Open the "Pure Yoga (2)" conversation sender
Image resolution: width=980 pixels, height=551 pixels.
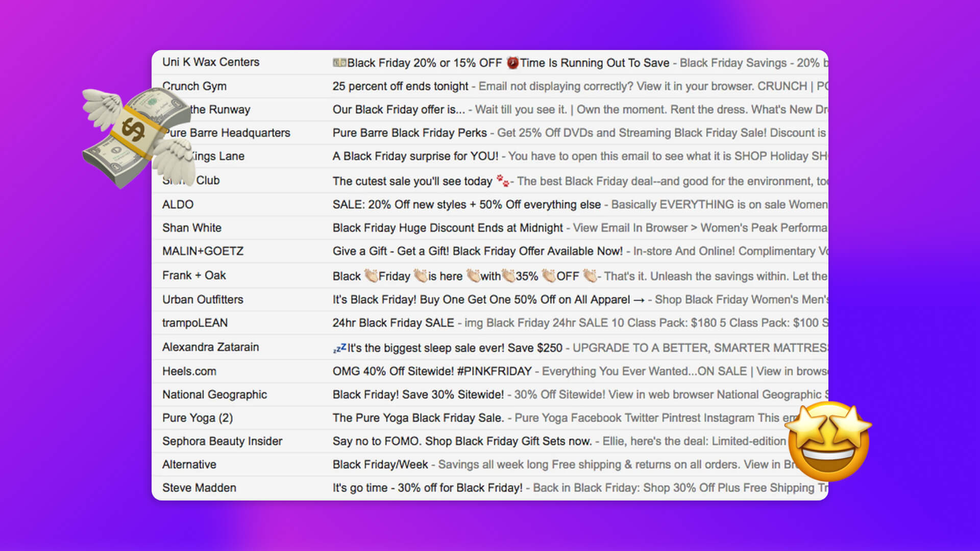(198, 418)
